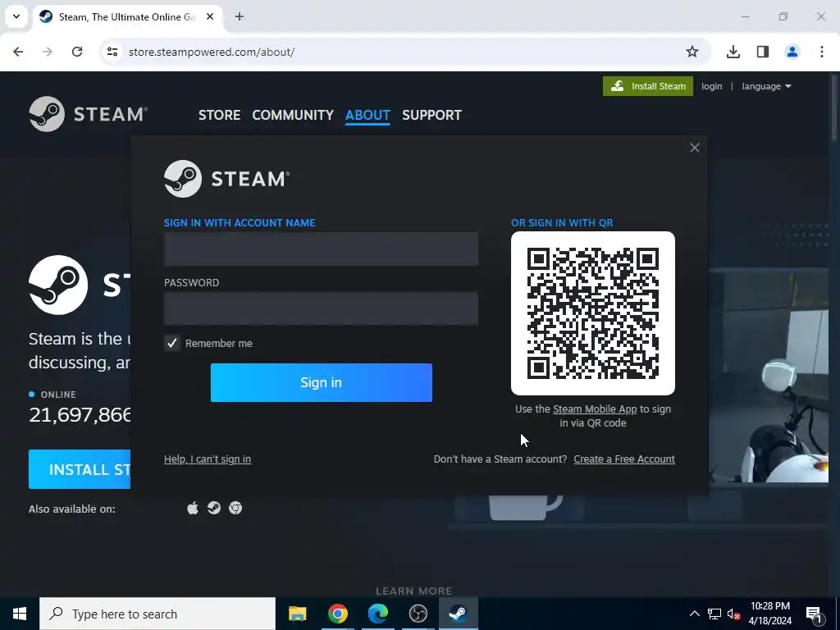
Task: Open the STORE menu
Action: pos(219,115)
